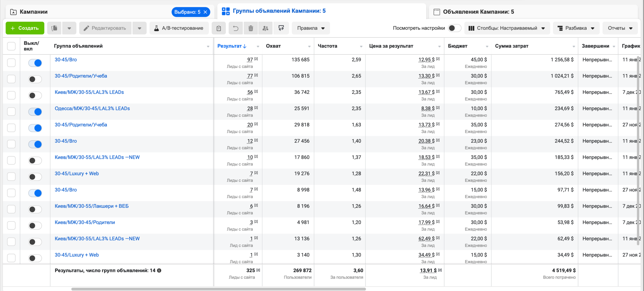This screenshot has width=644, height=291.
Task: Open dropdown arrow next to Редактировать
Action: pos(139,28)
